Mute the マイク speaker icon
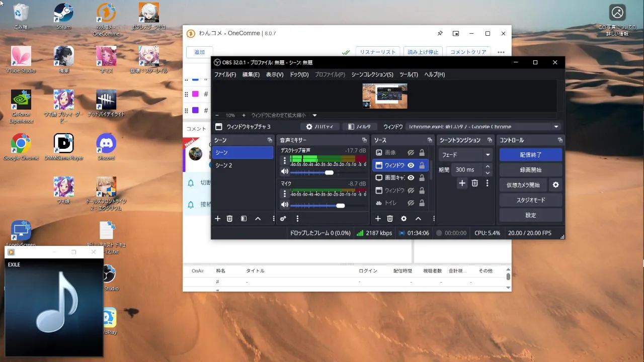This screenshot has width=644, height=362. click(x=285, y=205)
